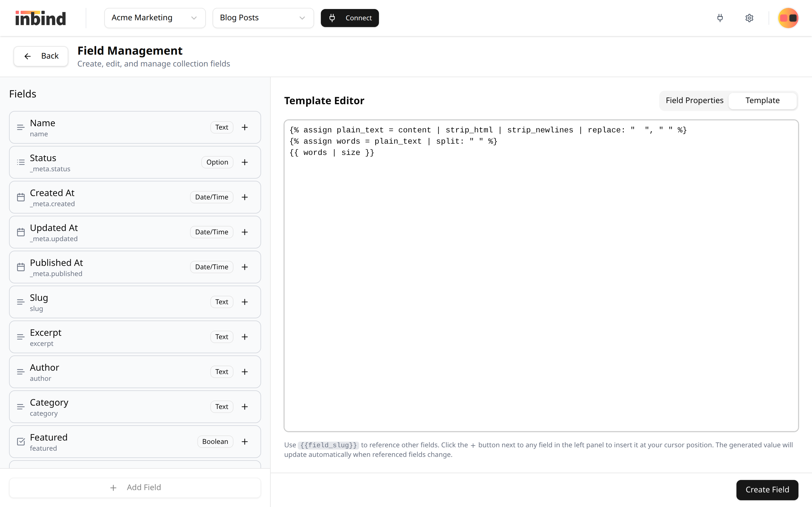Select the Template tab

(763, 100)
